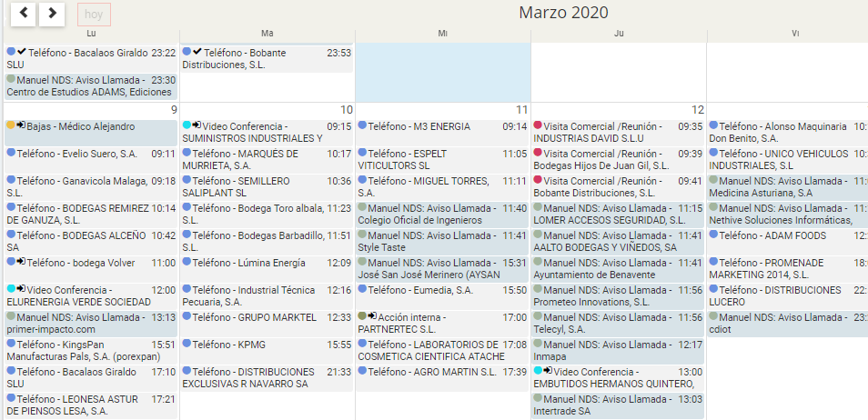Viewport: 868px width, 420px height.
Task: Click checkmark icon on Bobante Distribuciones 23:53
Action: (x=197, y=52)
